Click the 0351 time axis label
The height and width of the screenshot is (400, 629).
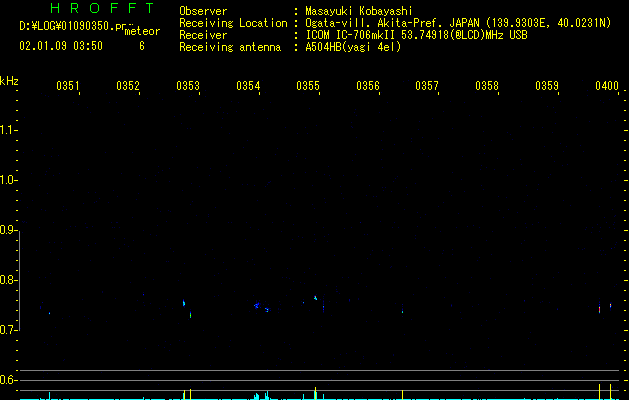[67, 86]
